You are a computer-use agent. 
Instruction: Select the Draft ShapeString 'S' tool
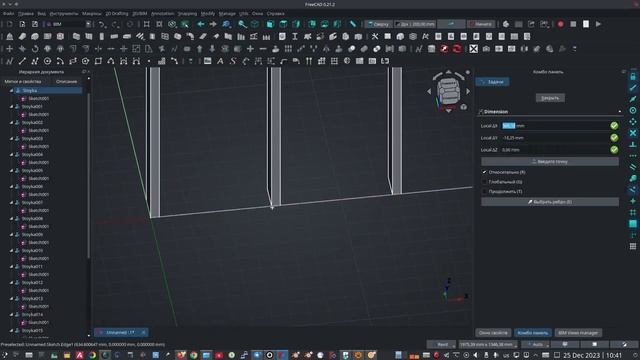[233, 61]
